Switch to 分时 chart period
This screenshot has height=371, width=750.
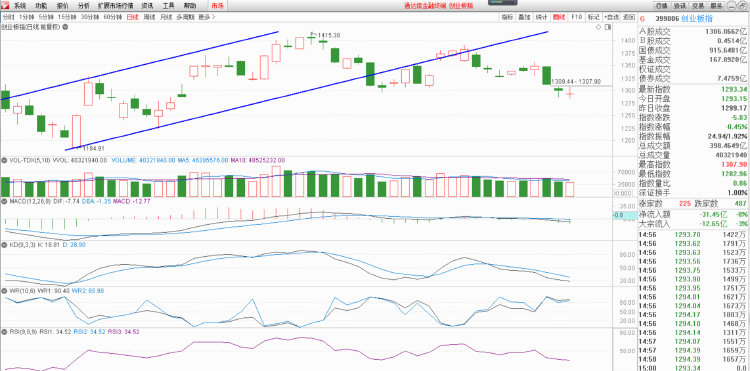(x=8, y=17)
